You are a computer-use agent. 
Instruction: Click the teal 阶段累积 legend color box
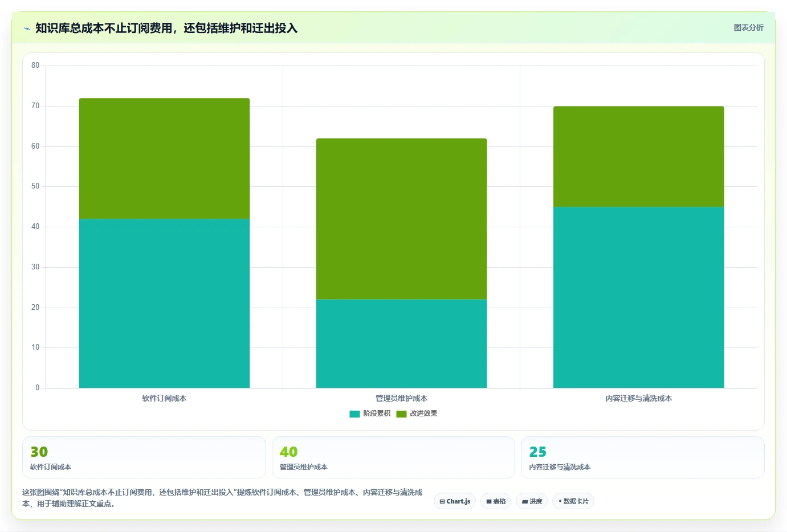pyautogui.click(x=354, y=414)
